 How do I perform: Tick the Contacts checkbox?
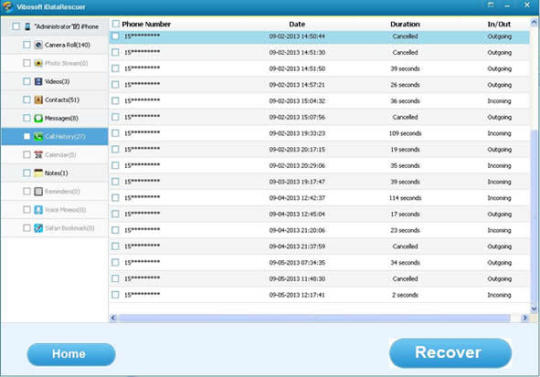point(27,100)
